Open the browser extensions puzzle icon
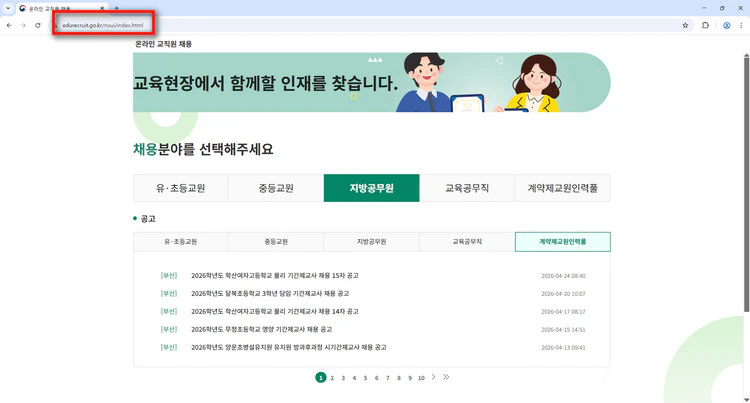Screen dimensions: 750x403 pos(705,25)
